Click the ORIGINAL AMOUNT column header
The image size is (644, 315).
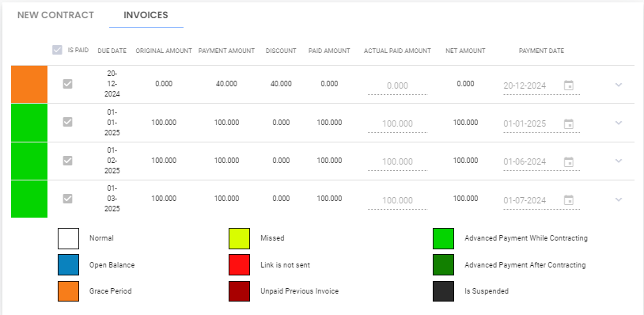point(164,51)
